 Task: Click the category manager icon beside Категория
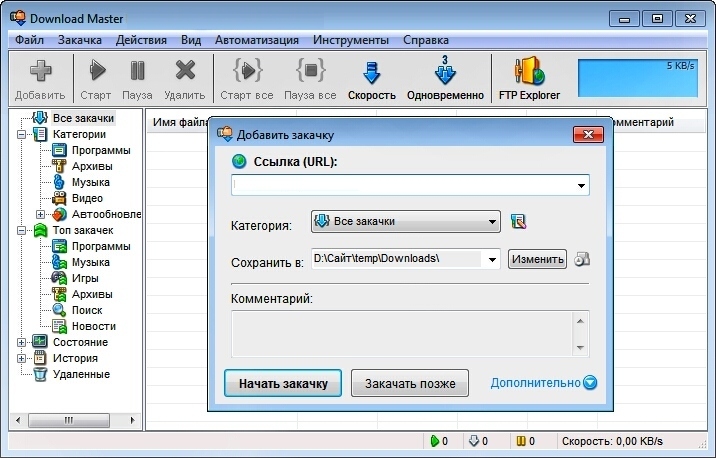click(x=518, y=222)
